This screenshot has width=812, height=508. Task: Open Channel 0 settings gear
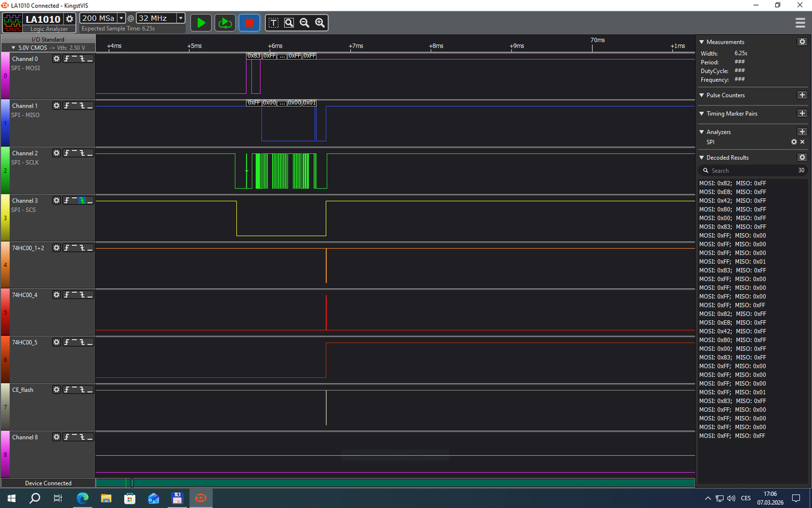pyautogui.click(x=56, y=58)
